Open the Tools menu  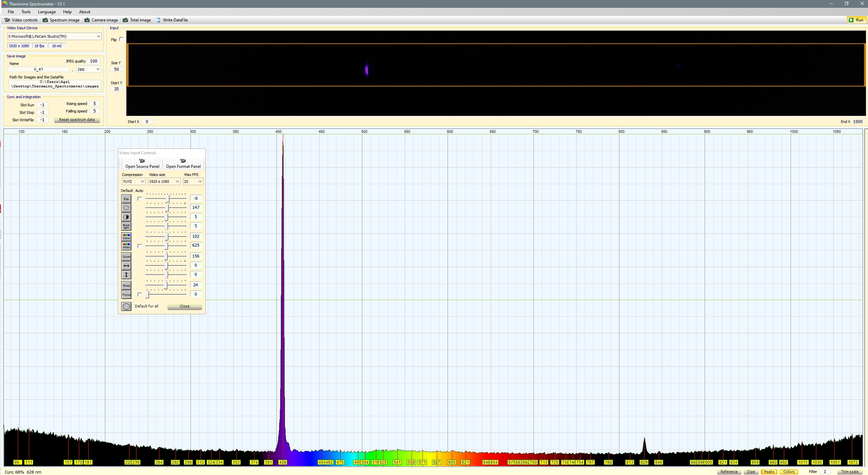click(26, 12)
